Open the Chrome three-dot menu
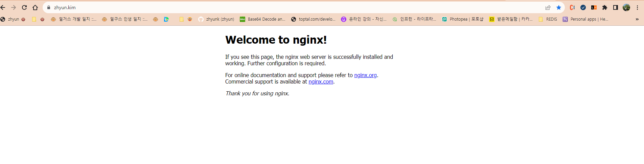 pyautogui.click(x=637, y=7)
